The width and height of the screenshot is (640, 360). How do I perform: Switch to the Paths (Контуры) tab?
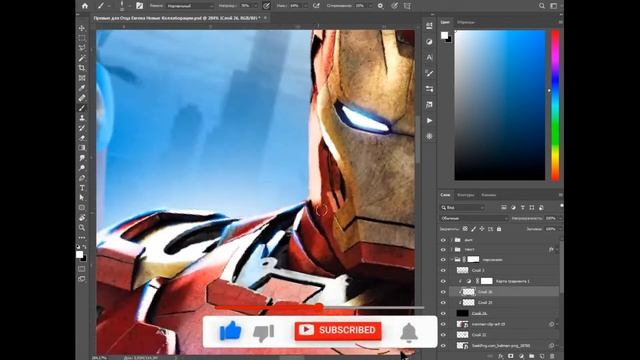click(x=465, y=195)
